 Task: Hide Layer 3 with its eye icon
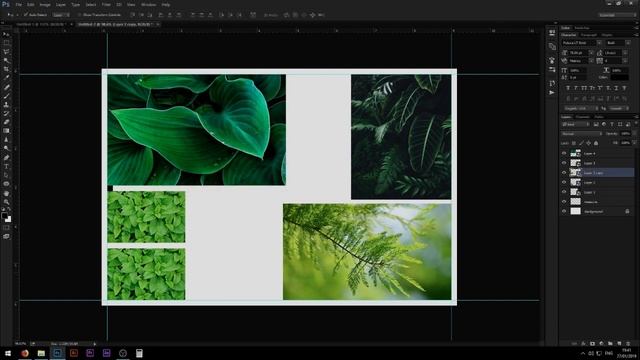564,163
